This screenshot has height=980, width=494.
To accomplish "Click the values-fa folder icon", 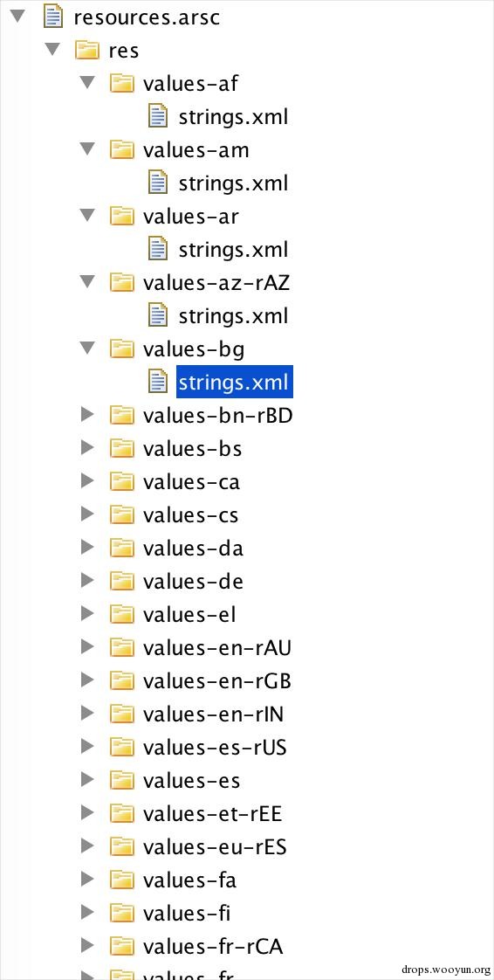I will (x=122, y=880).
